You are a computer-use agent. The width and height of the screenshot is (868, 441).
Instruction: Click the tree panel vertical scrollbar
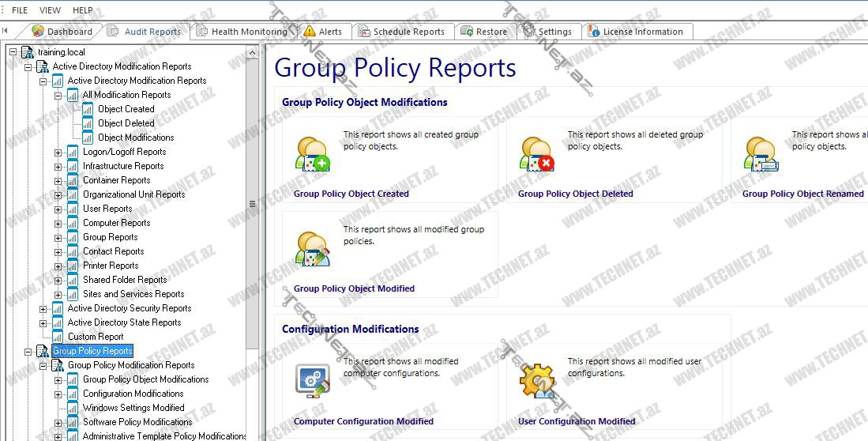[252, 203]
